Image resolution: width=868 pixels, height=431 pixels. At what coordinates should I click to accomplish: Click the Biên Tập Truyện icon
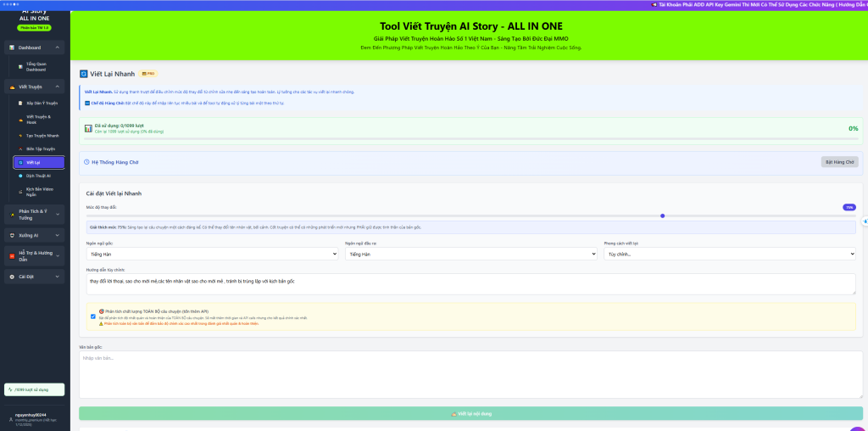(x=19, y=148)
